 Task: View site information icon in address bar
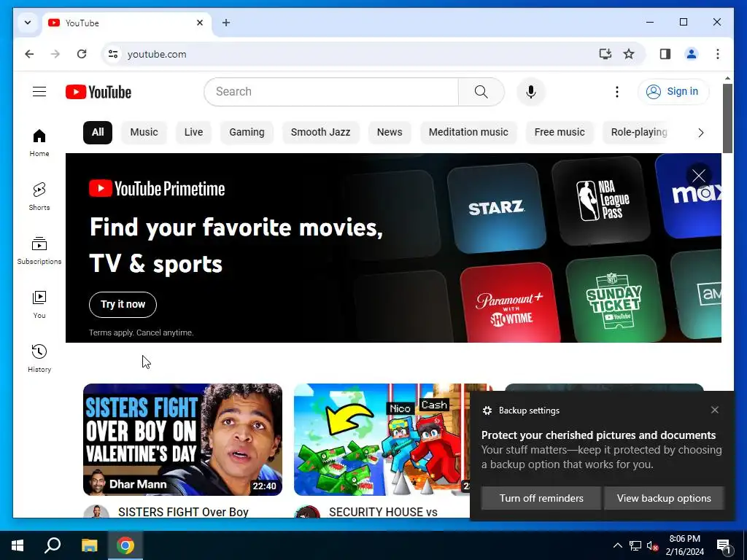[x=113, y=54]
